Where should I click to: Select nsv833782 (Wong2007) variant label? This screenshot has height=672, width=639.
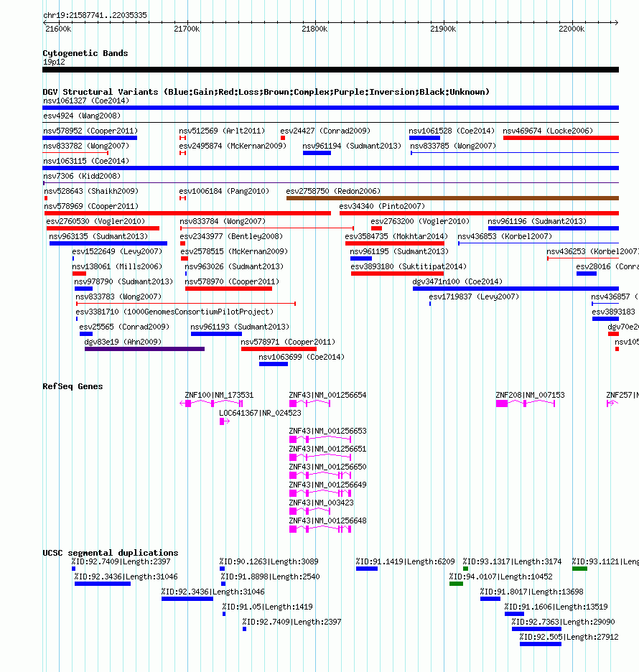(86, 146)
